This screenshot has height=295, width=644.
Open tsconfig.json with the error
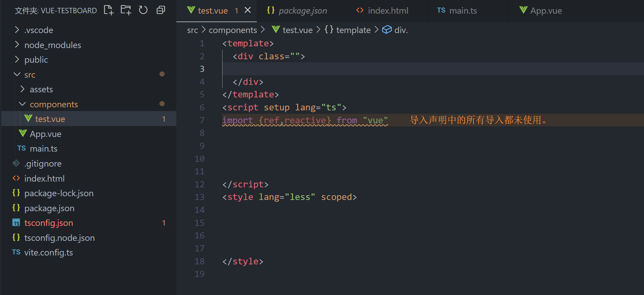click(89, 223)
